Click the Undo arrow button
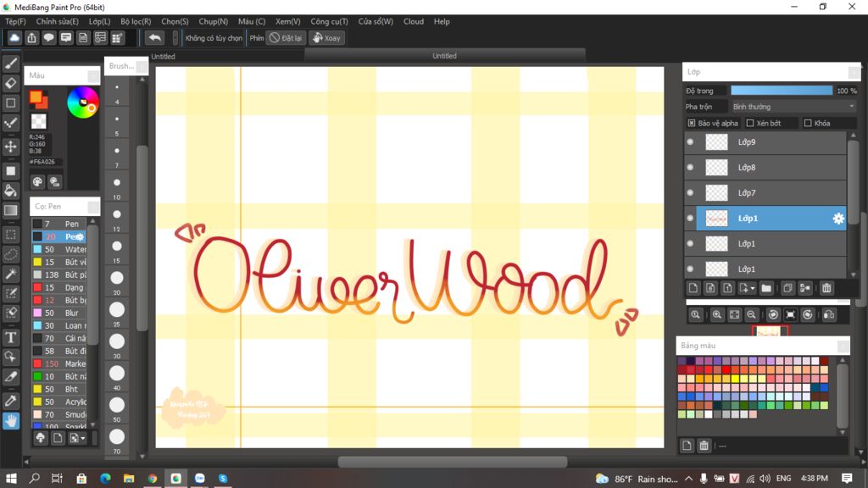868x488 pixels. [155, 37]
